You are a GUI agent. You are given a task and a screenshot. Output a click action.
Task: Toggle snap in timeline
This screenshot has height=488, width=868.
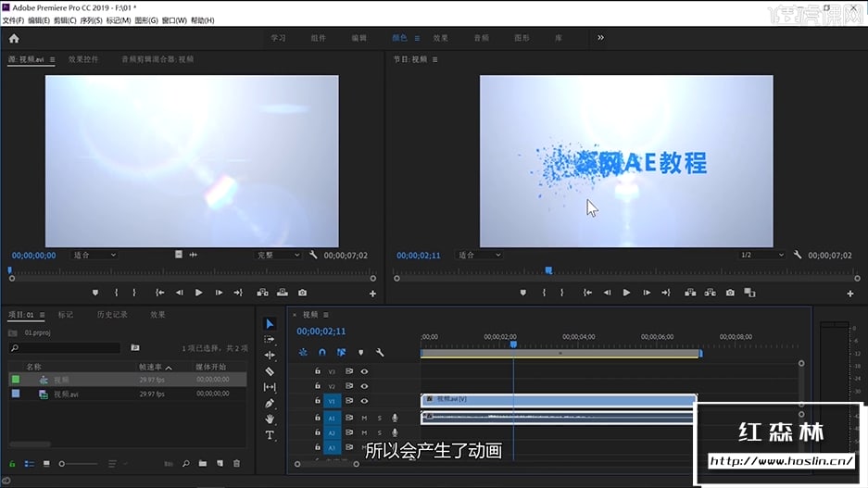322,353
